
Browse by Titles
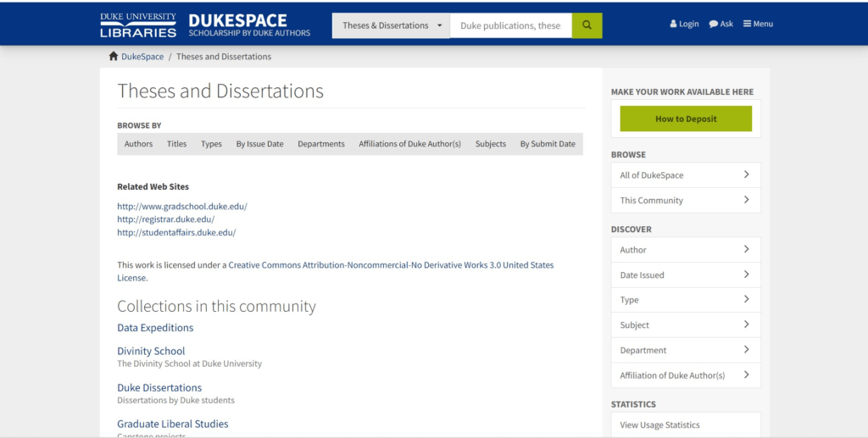tap(176, 144)
